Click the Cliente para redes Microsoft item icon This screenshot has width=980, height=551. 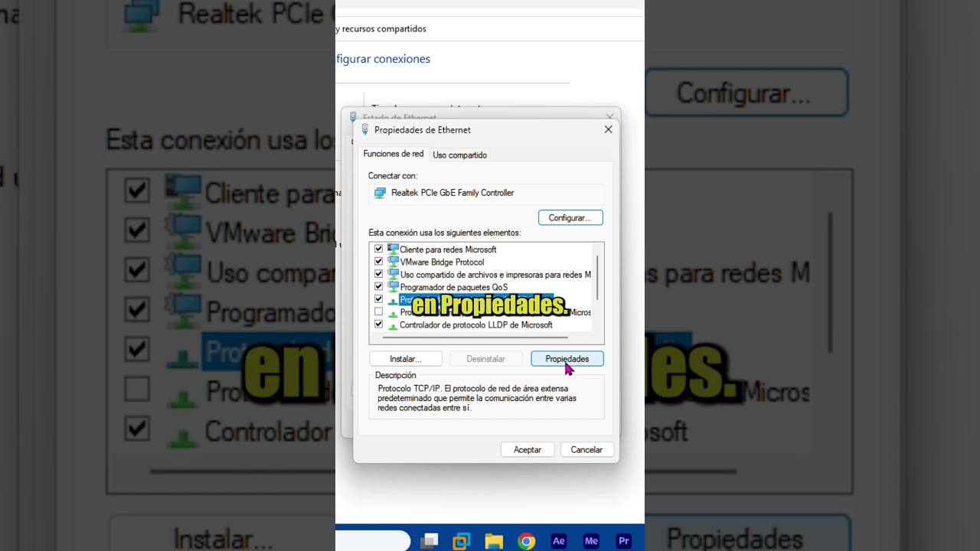click(394, 249)
